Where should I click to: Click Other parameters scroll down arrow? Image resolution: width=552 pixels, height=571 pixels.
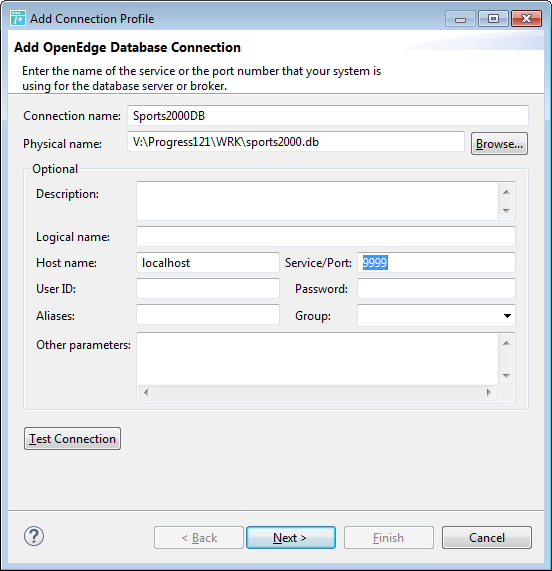coord(506,375)
